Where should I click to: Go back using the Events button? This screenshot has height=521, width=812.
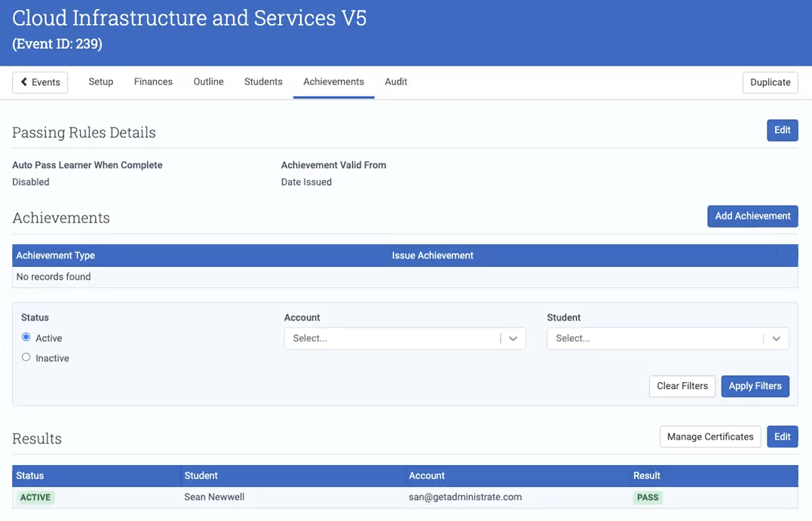40,82
